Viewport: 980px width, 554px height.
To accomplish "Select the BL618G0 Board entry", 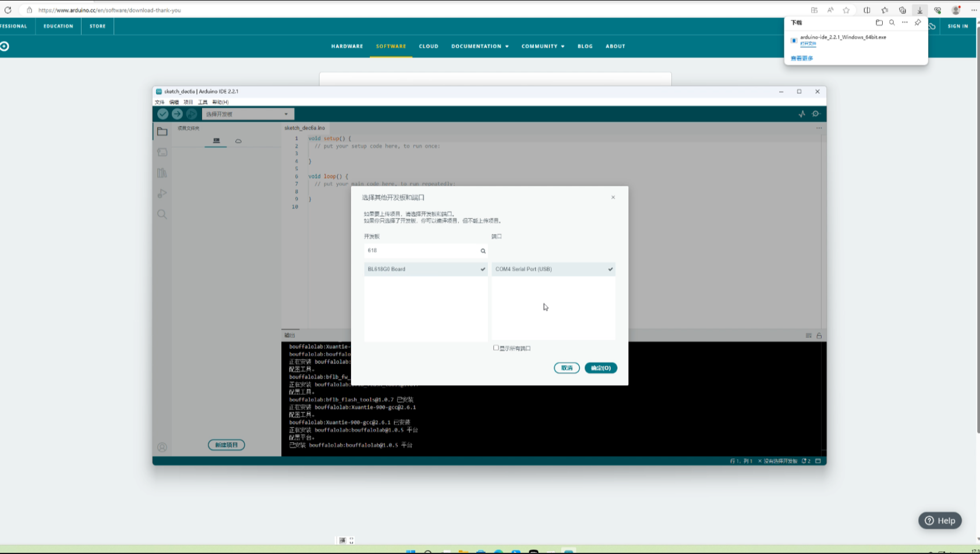I will click(426, 269).
